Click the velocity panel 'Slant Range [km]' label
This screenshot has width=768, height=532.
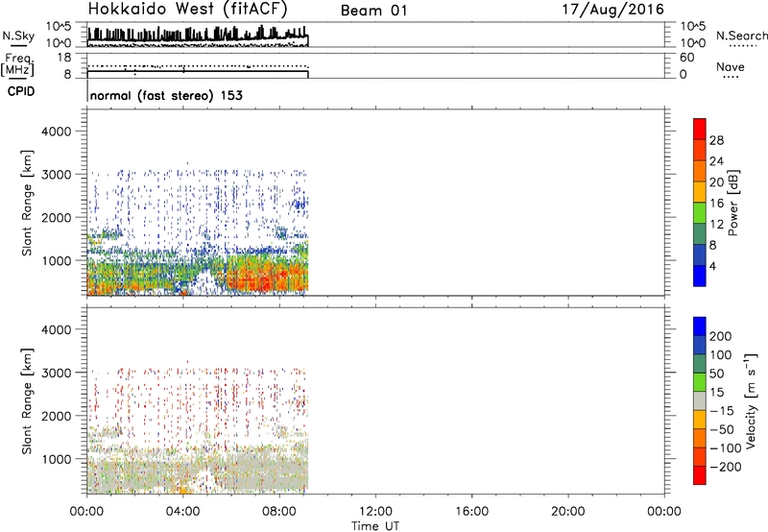(x=27, y=400)
